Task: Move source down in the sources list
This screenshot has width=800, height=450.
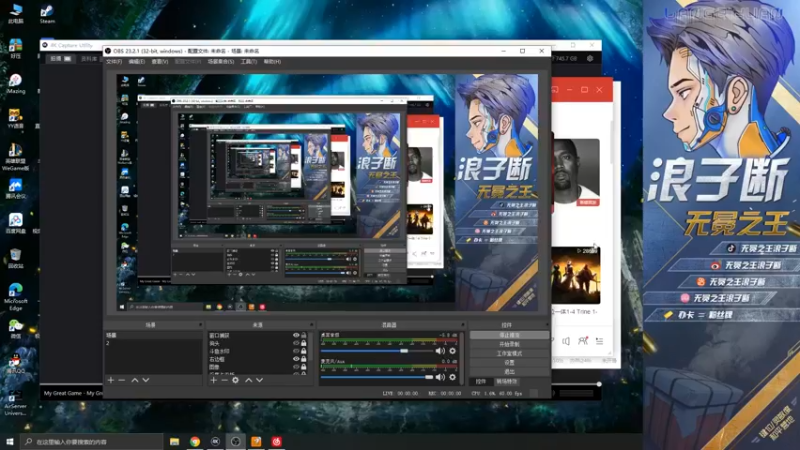Action: tap(260, 380)
